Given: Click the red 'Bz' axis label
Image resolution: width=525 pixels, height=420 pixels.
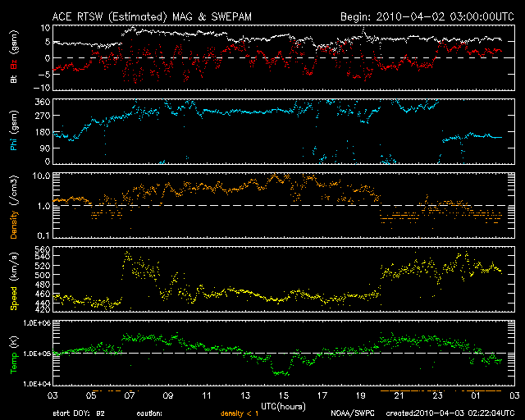Looking at the screenshot, I should tap(14, 64).
